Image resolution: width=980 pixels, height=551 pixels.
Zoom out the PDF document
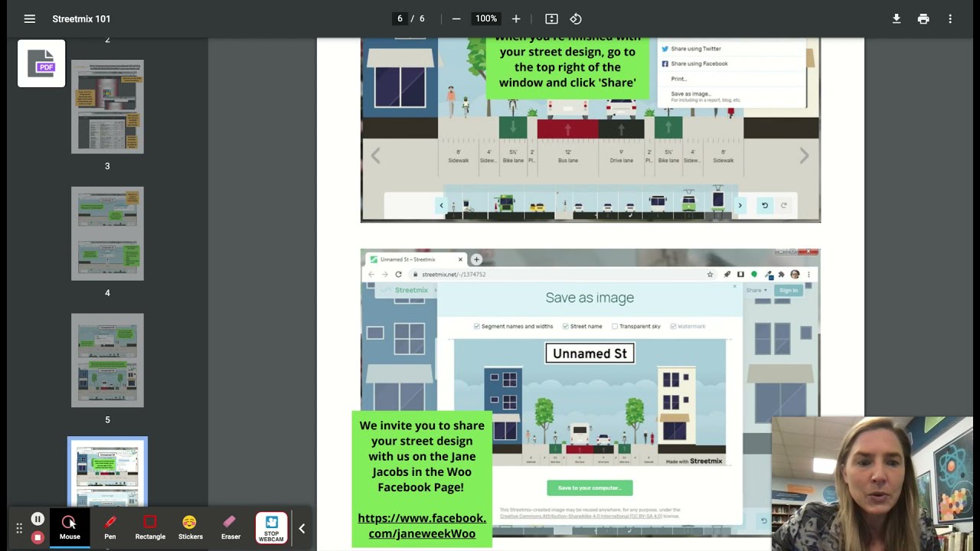pyautogui.click(x=456, y=18)
